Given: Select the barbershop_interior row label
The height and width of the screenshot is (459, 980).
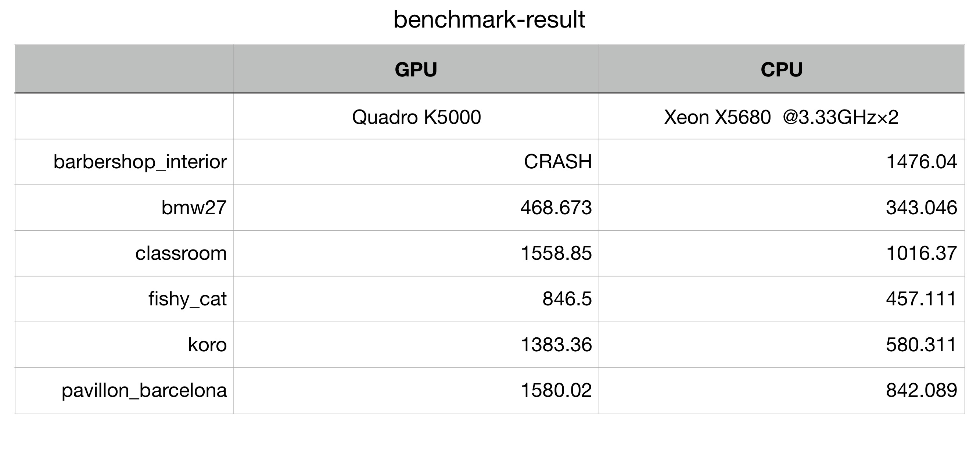Looking at the screenshot, I should (140, 162).
